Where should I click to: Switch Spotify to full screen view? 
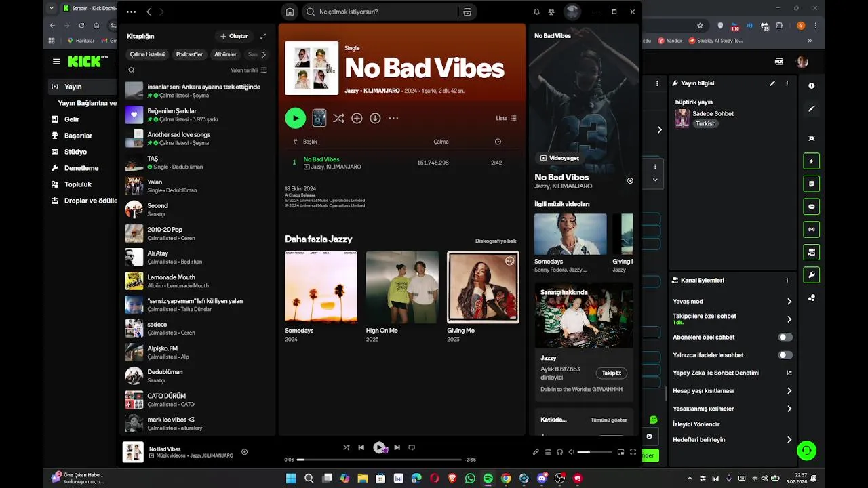[x=633, y=452]
